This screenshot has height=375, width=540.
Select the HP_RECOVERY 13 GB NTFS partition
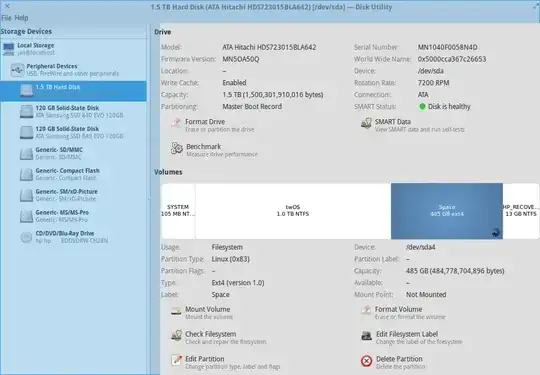[x=521, y=211]
